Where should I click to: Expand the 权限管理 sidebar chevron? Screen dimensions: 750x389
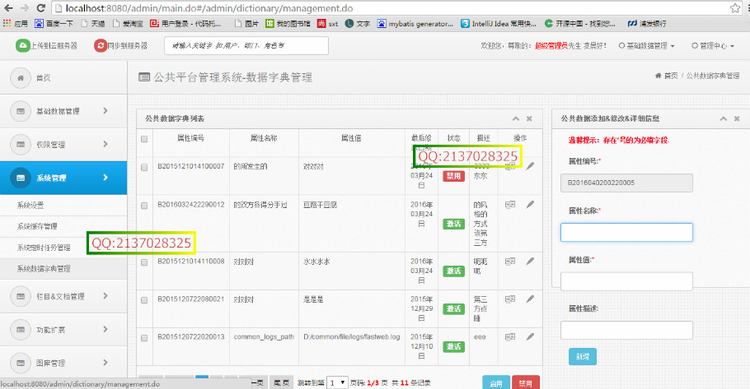106,144
